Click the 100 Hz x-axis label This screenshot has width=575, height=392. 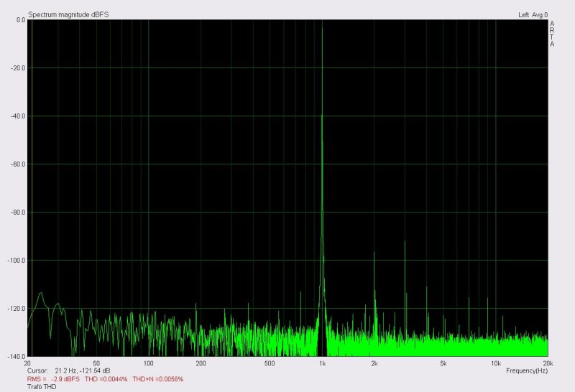(149, 363)
